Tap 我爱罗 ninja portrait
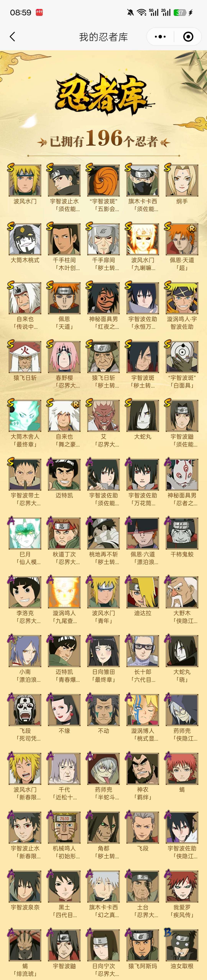The height and width of the screenshot is (980, 207). pos(182,886)
